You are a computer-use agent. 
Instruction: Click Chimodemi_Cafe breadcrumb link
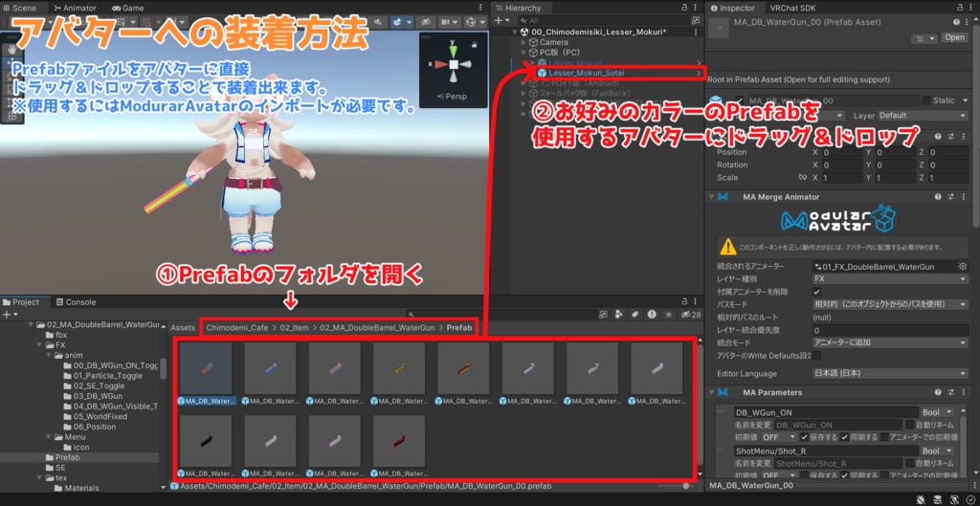(237, 327)
